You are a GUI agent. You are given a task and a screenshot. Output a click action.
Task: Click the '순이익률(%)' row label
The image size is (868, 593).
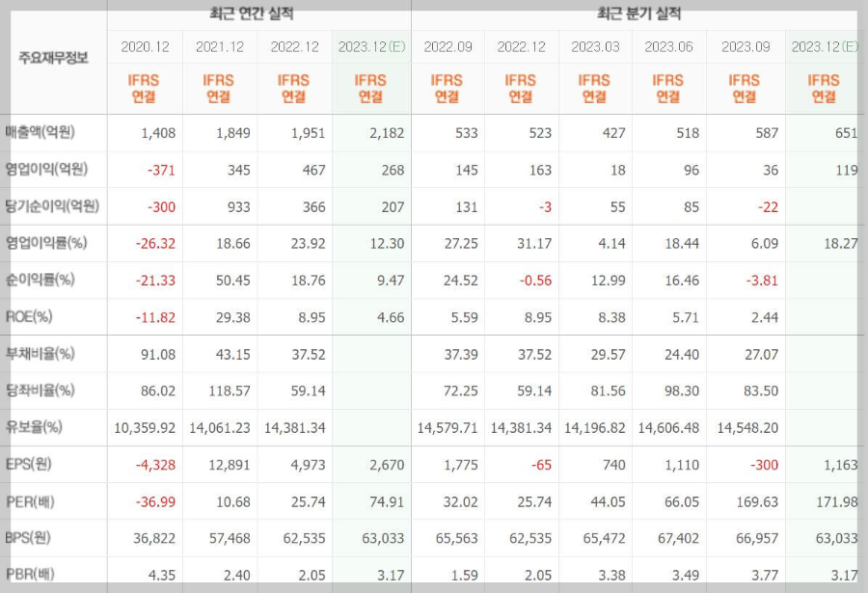[40, 280]
